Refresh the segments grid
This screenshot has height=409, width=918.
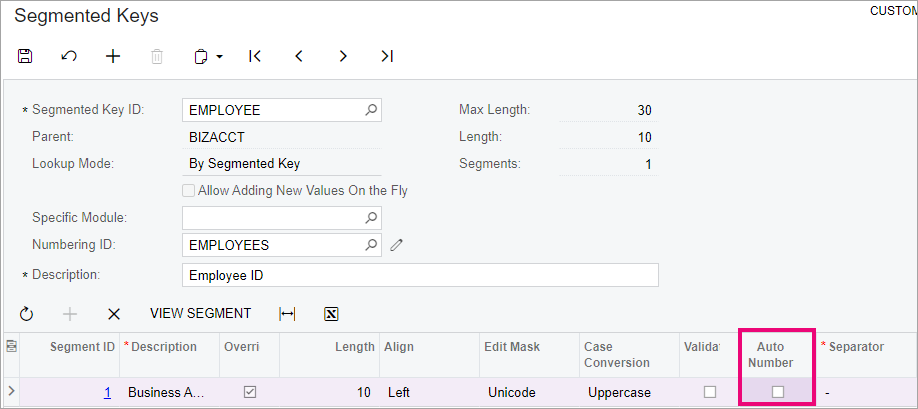click(x=26, y=314)
